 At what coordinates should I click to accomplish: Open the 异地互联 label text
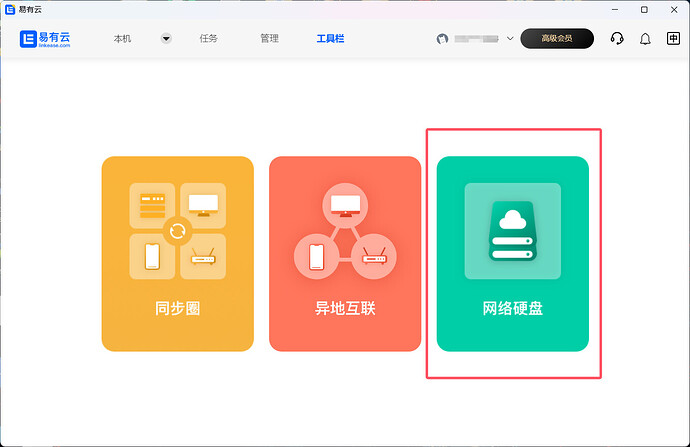(345, 308)
